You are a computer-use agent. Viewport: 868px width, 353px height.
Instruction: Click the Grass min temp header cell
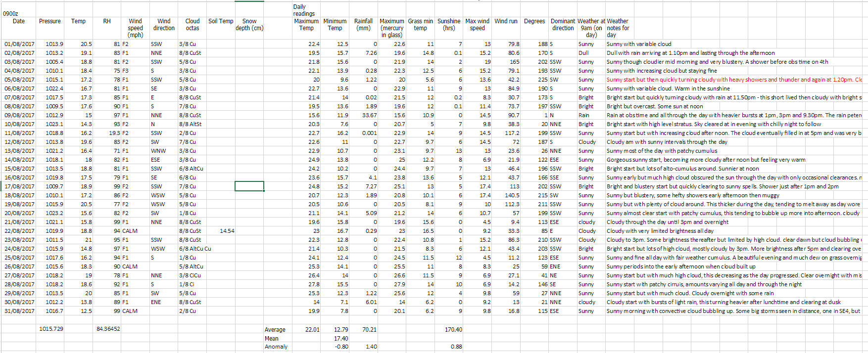pyautogui.click(x=420, y=25)
